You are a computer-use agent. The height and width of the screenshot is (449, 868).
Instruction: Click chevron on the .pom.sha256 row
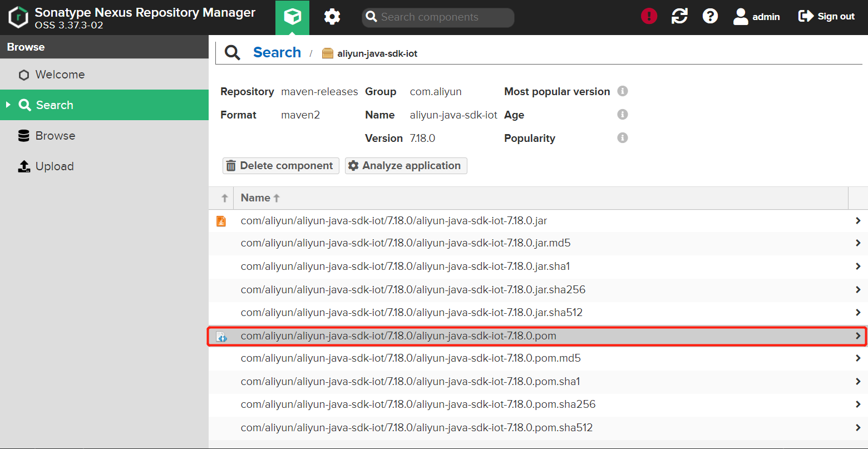pyautogui.click(x=858, y=404)
